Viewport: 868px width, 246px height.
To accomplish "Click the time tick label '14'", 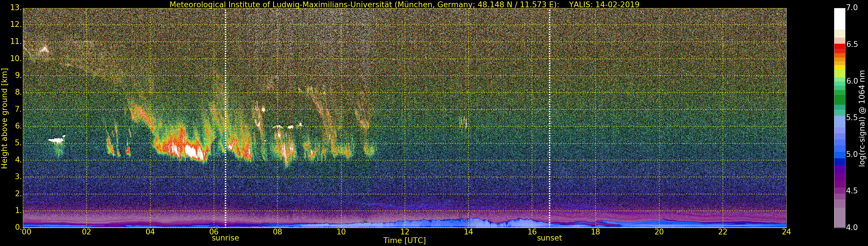I will [x=468, y=232].
